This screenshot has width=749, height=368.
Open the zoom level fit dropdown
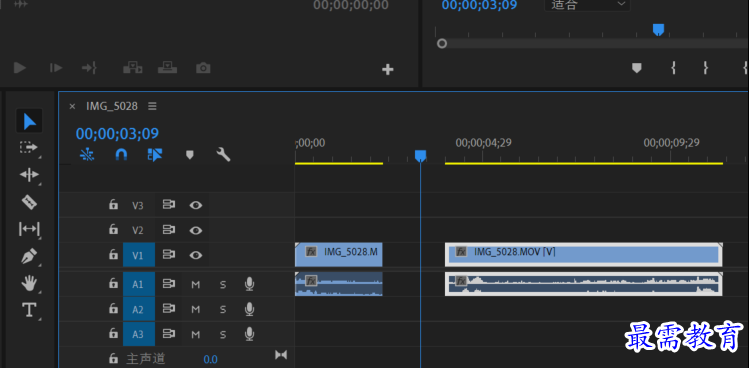(587, 4)
